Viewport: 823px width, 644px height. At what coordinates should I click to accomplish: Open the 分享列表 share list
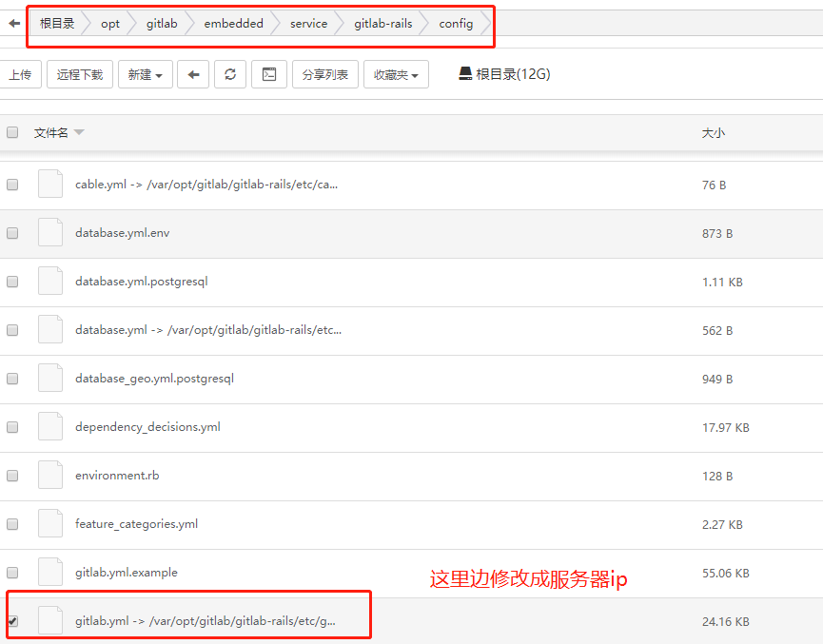pyautogui.click(x=324, y=74)
